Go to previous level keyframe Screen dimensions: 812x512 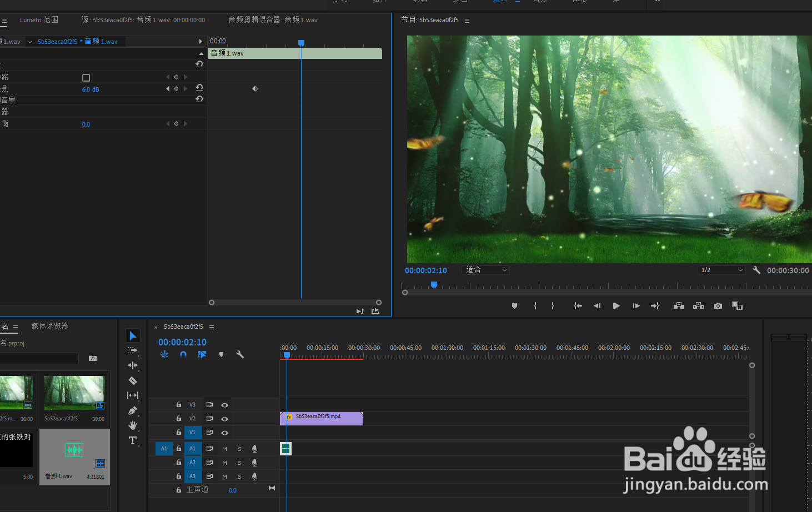(168, 89)
